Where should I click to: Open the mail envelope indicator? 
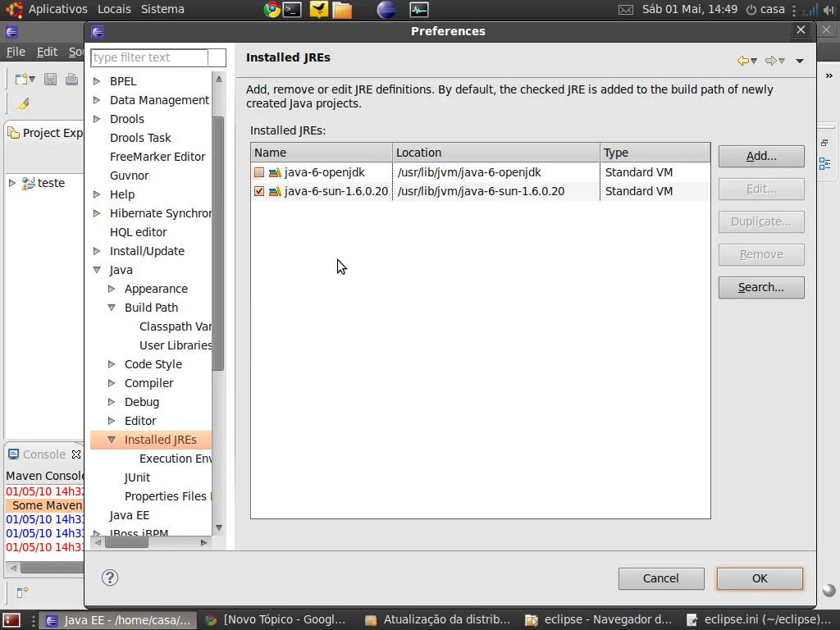(x=626, y=10)
